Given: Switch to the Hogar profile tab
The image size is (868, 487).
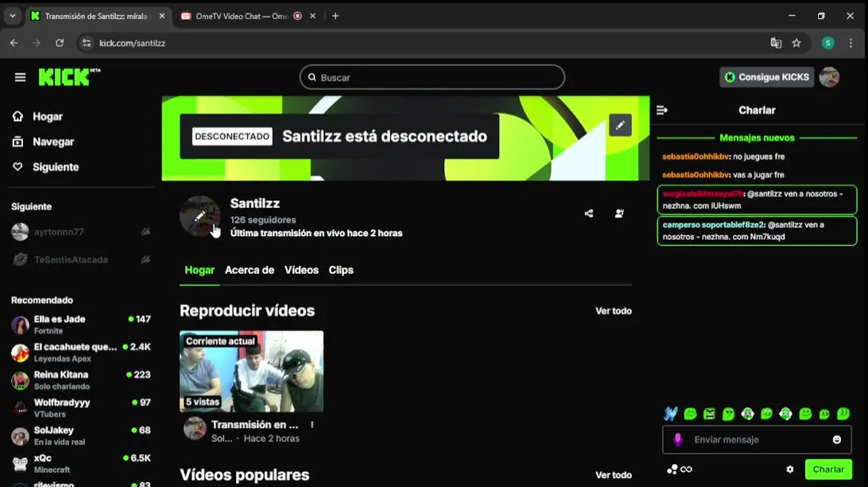Looking at the screenshot, I should point(199,270).
